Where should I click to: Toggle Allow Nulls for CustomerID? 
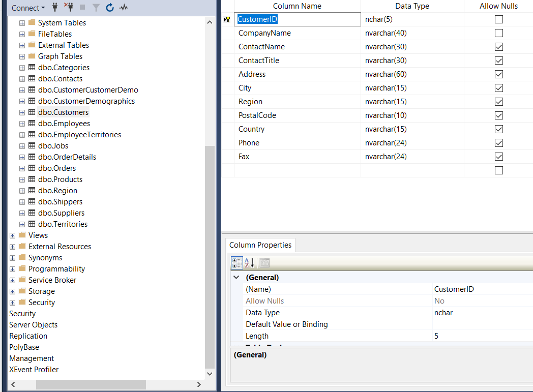(498, 19)
